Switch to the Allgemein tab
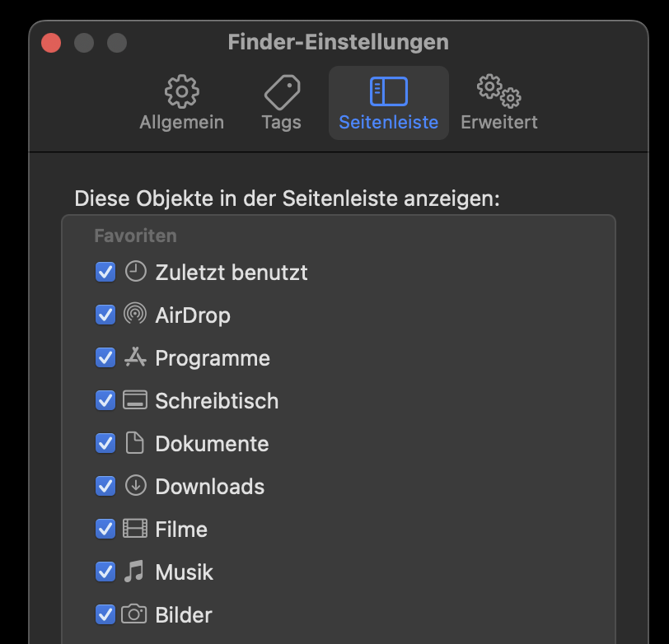669x644 pixels. point(181,104)
